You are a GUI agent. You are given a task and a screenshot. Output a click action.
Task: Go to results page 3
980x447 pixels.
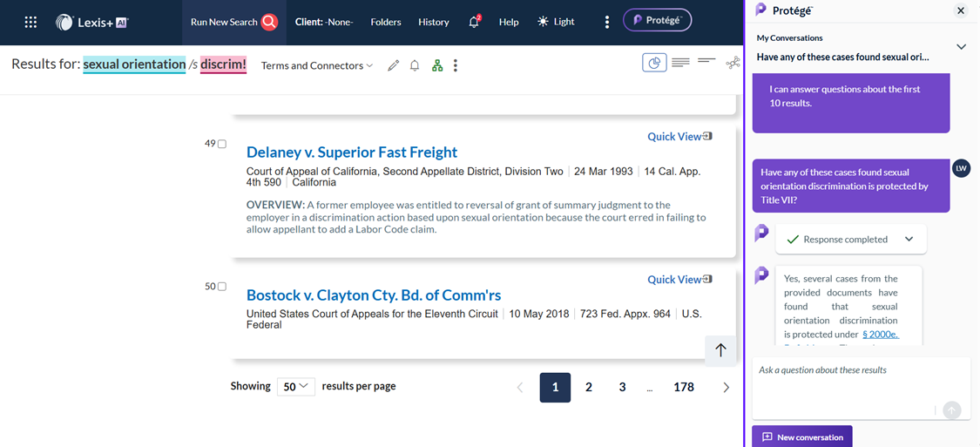click(x=623, y=388)
